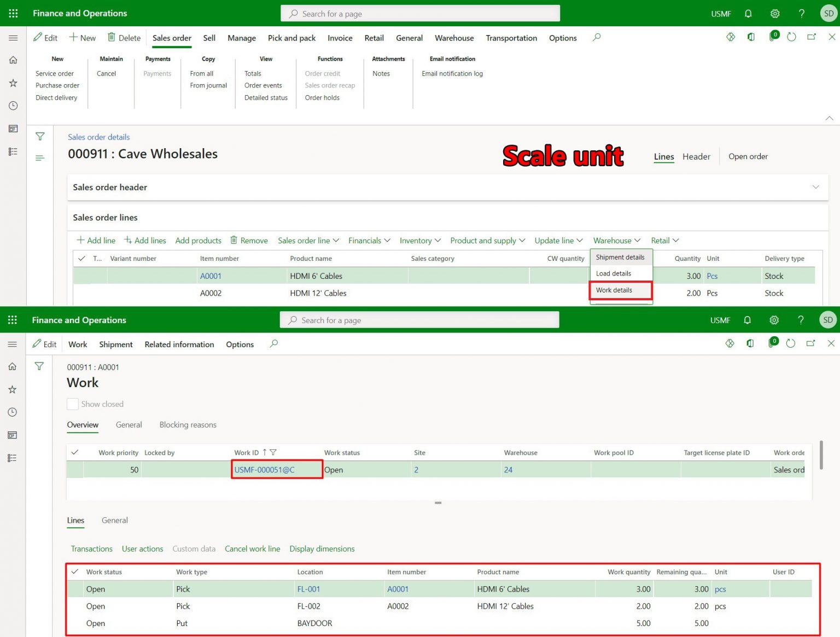Image resolution: width=840 pixels, height=637 pixels.
Task: Collapse the ribbon action pane chevron
Action: tap(829, 118)
